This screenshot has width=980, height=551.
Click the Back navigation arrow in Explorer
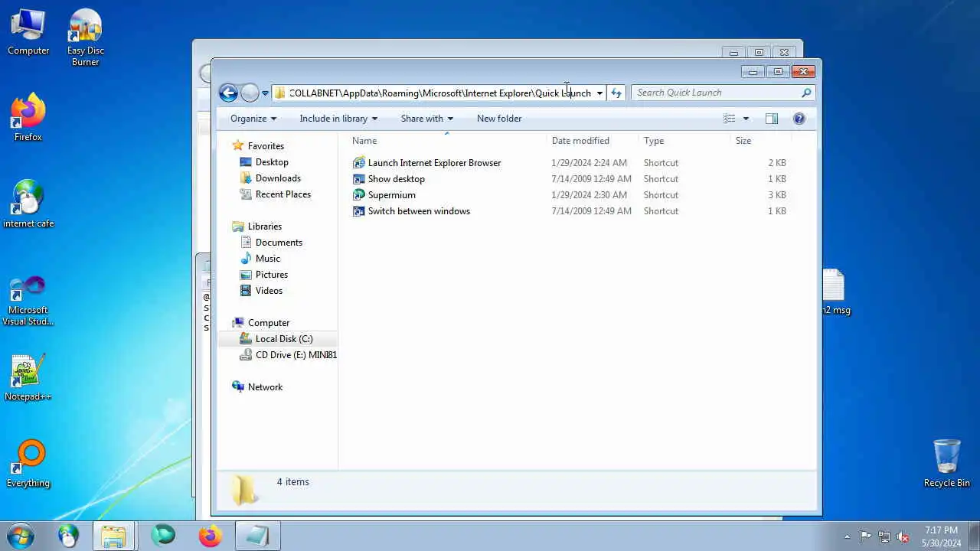(x=228, y=93)
